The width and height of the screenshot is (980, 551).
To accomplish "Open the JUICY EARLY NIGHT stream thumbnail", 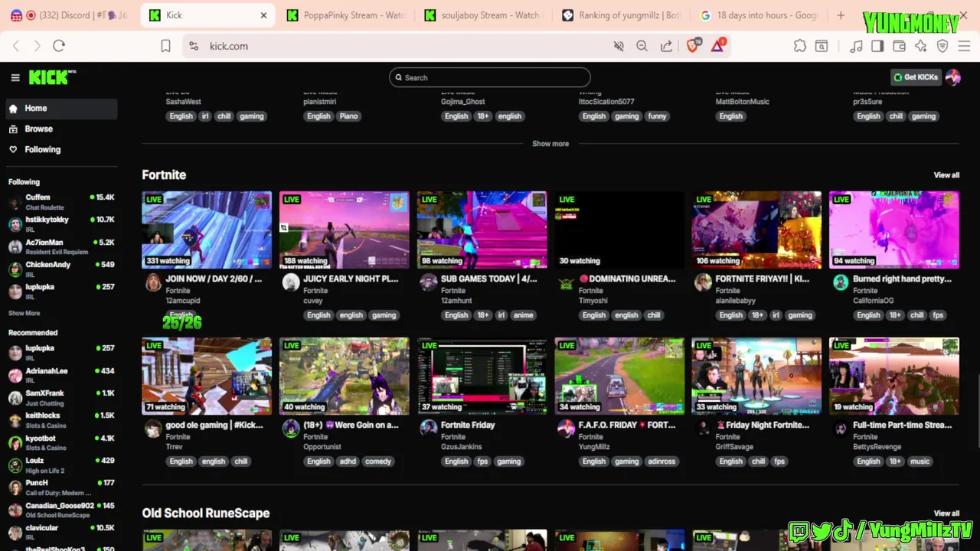I will tap(345, 230).
